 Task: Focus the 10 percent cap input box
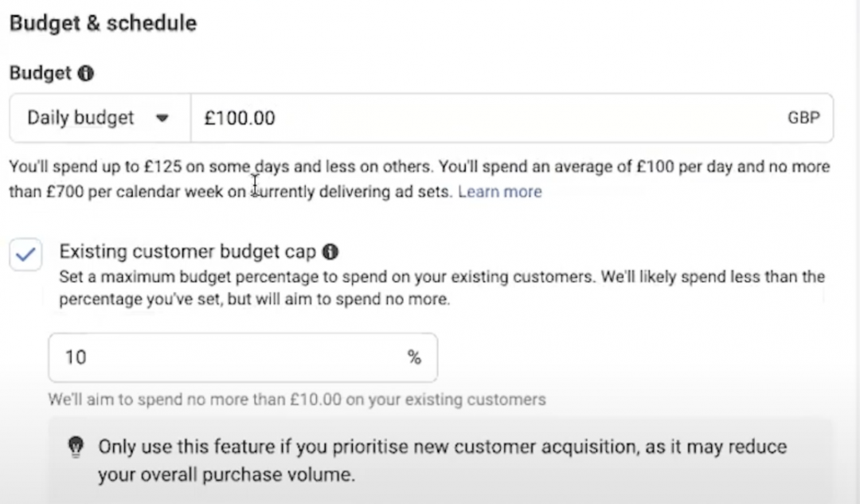(243, 357)
